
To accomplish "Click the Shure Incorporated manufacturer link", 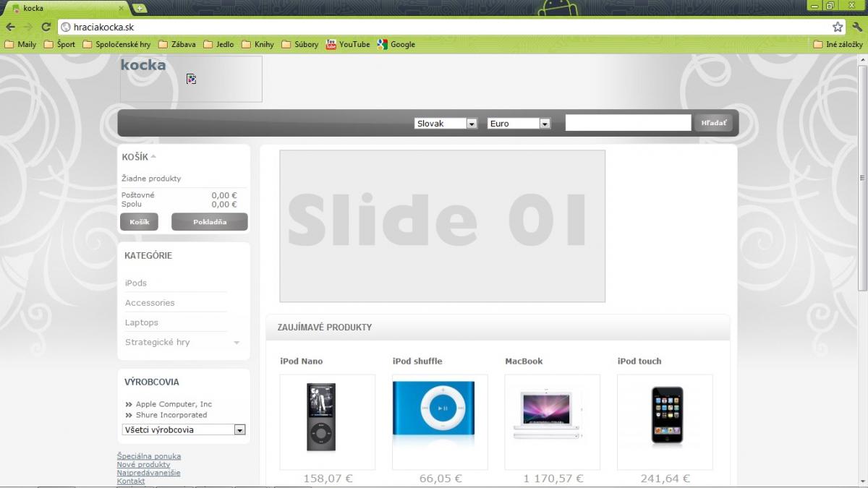I will (171, 415).
